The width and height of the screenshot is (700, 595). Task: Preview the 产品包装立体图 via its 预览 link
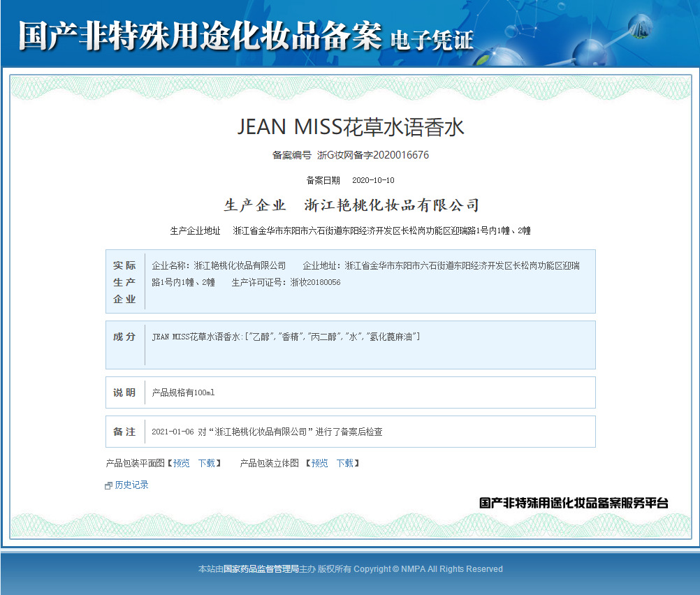(x=320, y=463)
